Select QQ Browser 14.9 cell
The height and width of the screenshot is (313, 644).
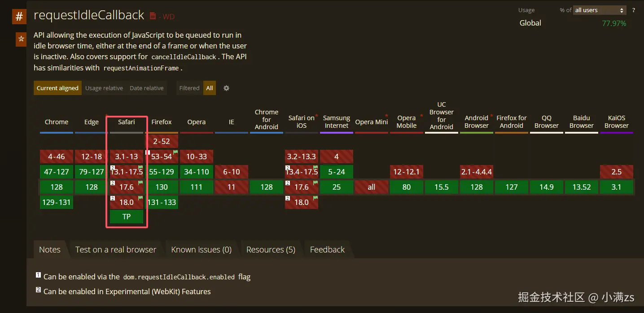tap(547, 187)
